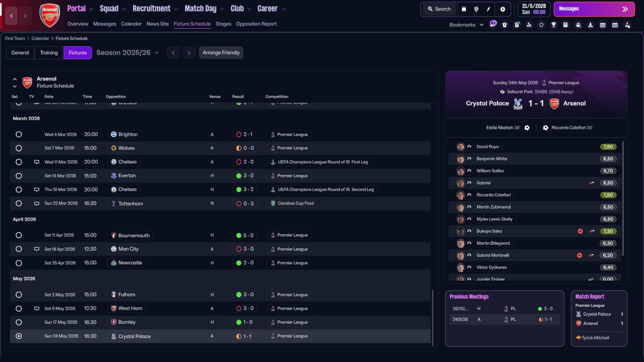Click the goal icon before Riccardo Calafiori
Screen dimensions: 644x362
coord(545,128)
